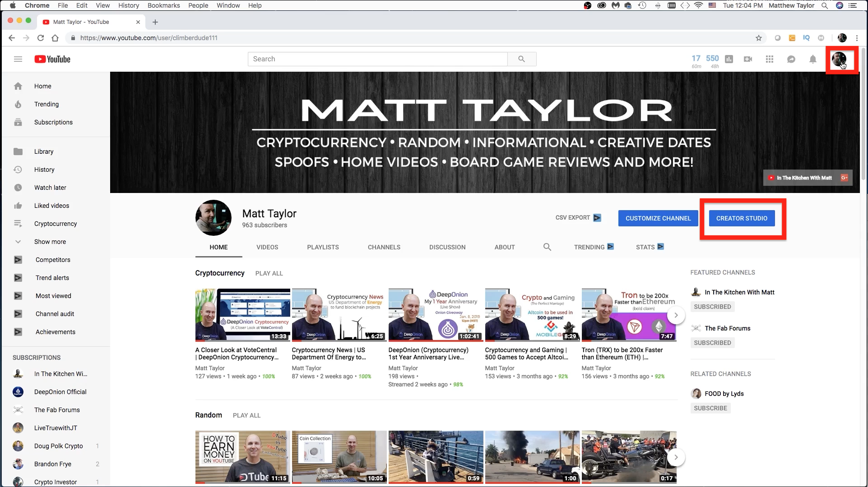This screenshot has height=487, width=868.
Task: Open the YouTube hamburger guide menu
Action: click(18, 59)
